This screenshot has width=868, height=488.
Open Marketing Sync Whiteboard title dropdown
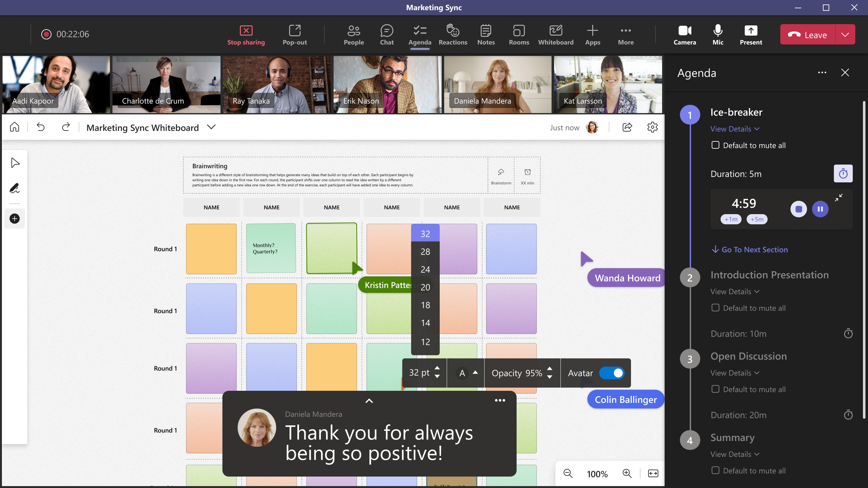[x=211, y=127]
